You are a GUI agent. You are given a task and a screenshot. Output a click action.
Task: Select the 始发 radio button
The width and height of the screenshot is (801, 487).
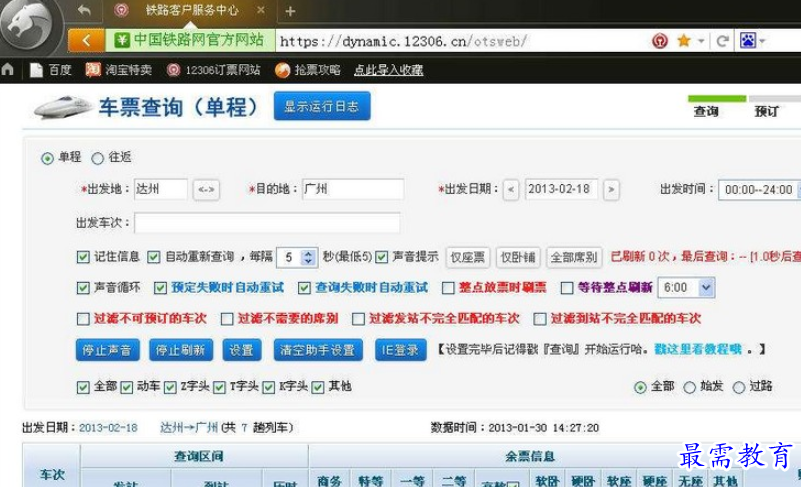(690, 387)
